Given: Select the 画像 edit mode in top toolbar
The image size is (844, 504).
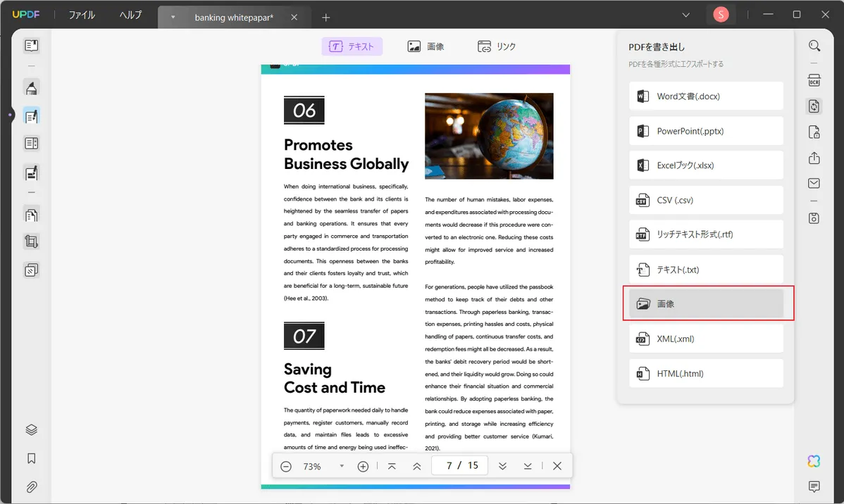Looking at the screenshot, I should pos(426,46).
